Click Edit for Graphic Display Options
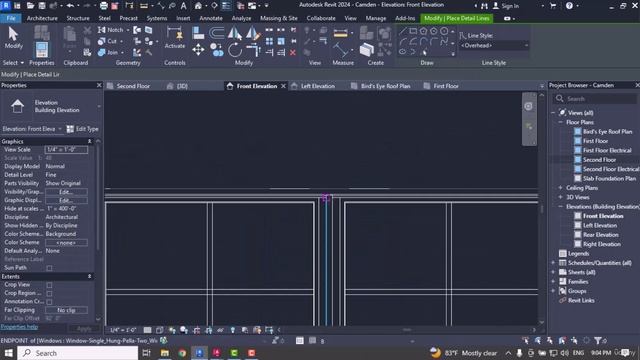Screen dimensions: 640x360 pos(66,200)
